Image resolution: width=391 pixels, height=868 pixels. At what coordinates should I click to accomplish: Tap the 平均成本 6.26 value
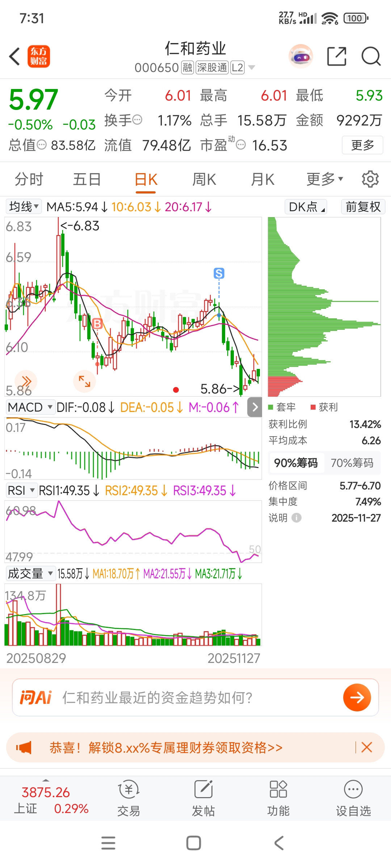point(371,441)
